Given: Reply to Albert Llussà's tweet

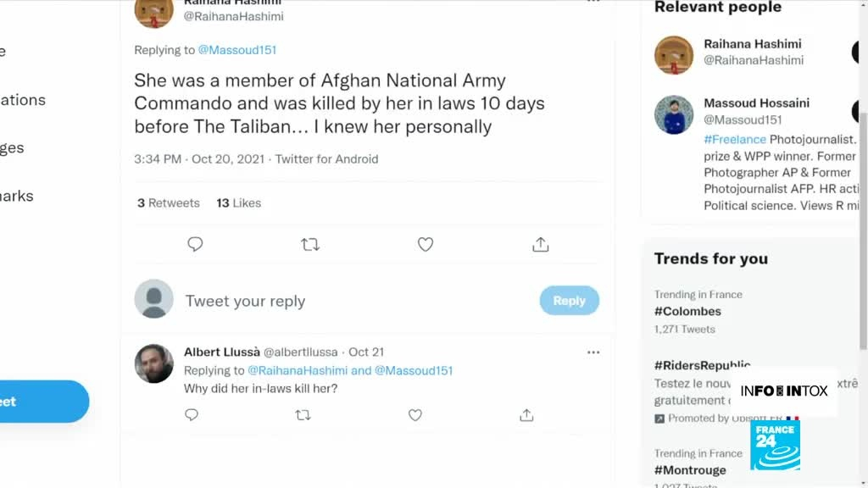Looking at the screenshot, I should (192, 415).
